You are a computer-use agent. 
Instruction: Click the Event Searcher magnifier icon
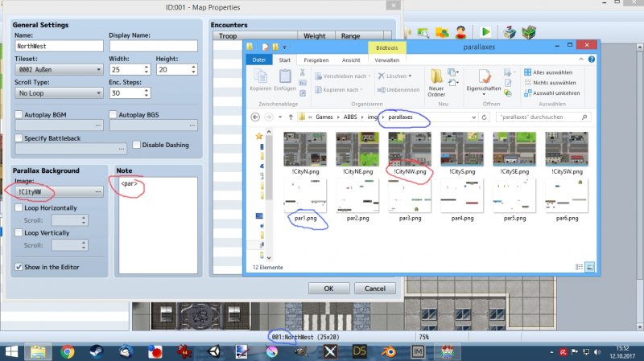click(x=423, y=33)
